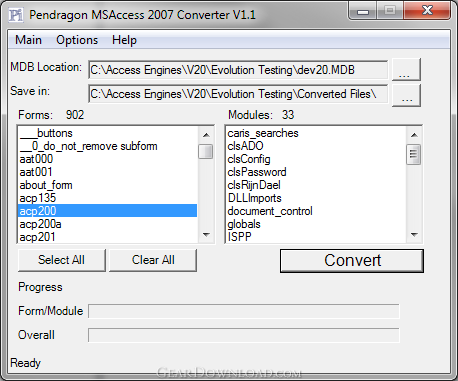The width and height of the screenshot is (458, 381).
Task: Select clsPassword module
Action: pos(316,172)
